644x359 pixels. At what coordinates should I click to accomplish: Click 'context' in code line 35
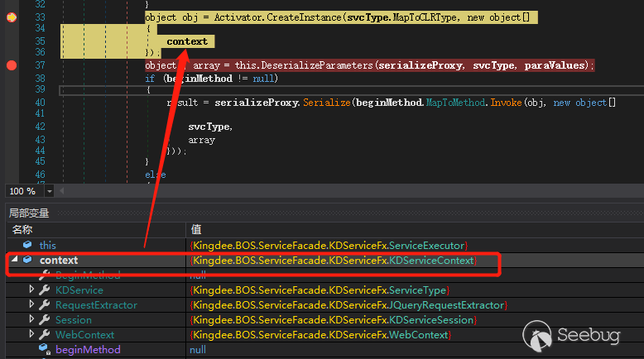pos(187,41)
